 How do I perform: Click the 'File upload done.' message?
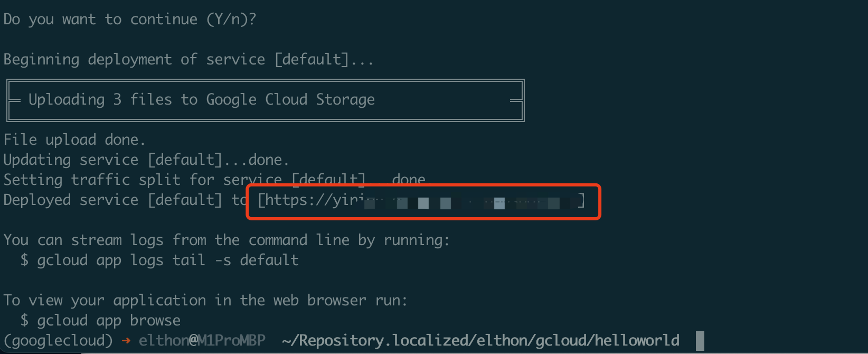tap(74, 140)
